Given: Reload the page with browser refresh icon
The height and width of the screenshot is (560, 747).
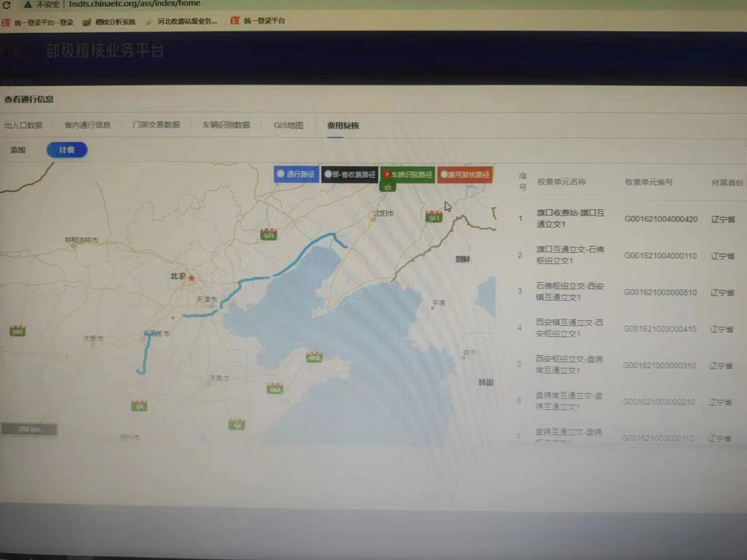Looking at the screenshot, I should point(7,5).
